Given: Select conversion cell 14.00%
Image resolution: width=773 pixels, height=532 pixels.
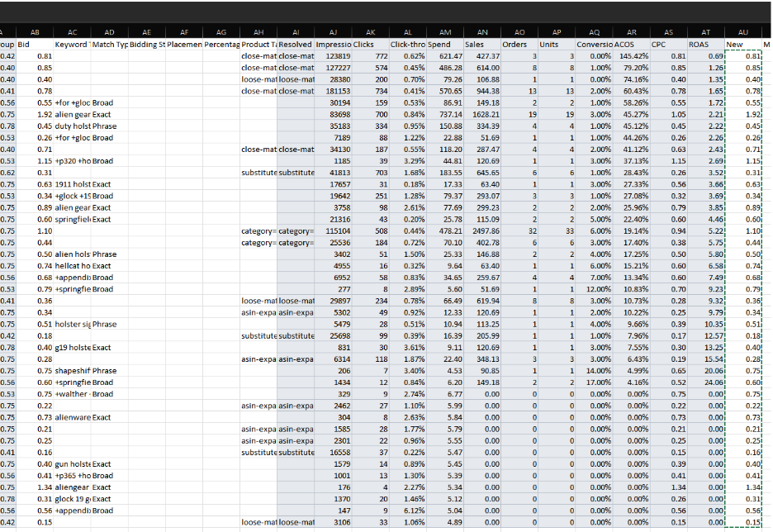Looking at the screenshot, I should click(x=595, y=371).
